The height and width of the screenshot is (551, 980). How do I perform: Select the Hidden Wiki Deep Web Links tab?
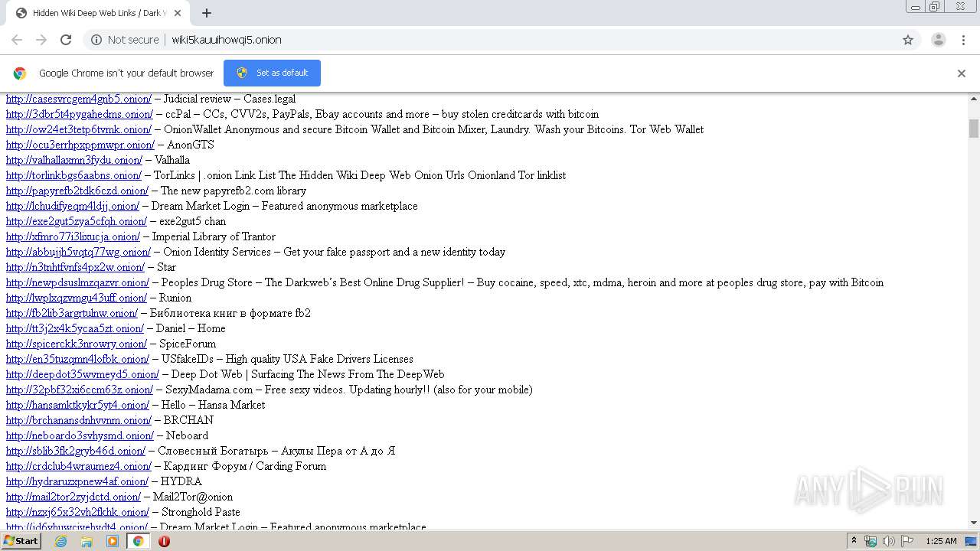click(100, 13)
